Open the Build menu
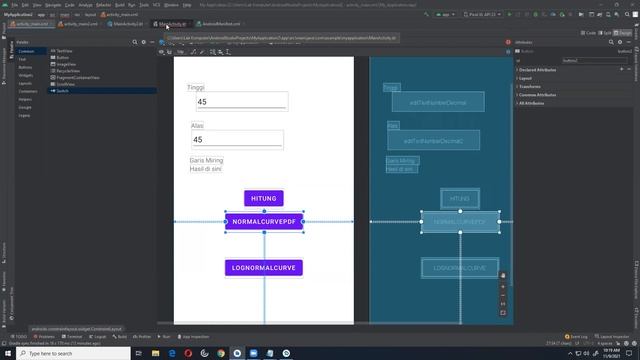 coord(120,5)
